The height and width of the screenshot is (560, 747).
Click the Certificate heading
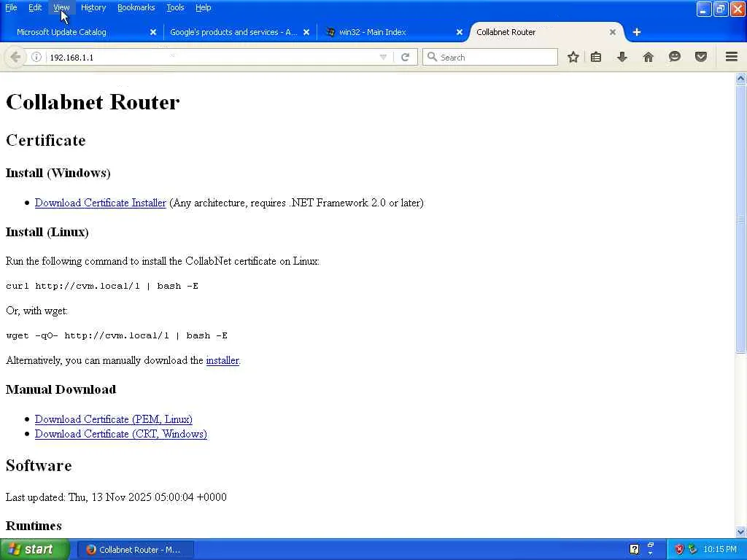tap(46, 141)
